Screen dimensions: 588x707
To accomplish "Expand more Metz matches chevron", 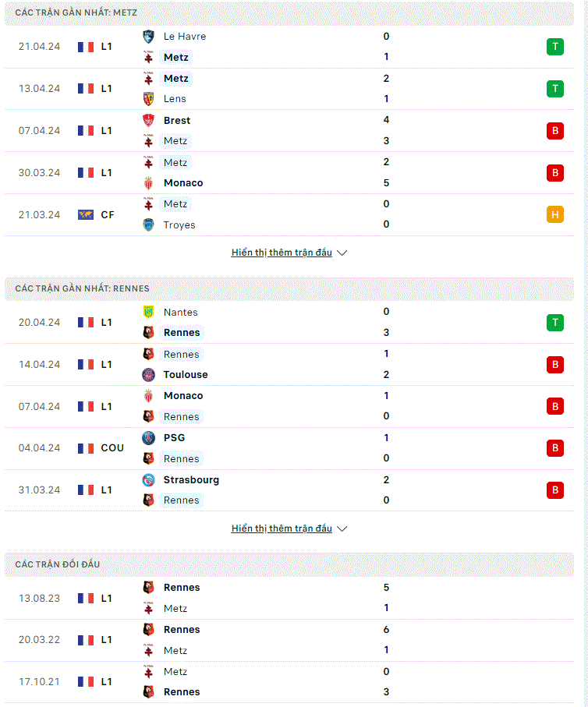I will [x=342, y=253].
